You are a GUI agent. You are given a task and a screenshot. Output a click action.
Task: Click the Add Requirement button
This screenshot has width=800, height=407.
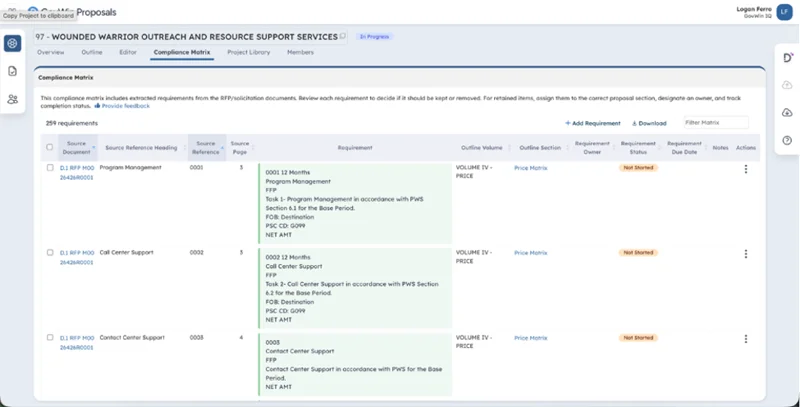pyautogui.click(x=593, y=123)
